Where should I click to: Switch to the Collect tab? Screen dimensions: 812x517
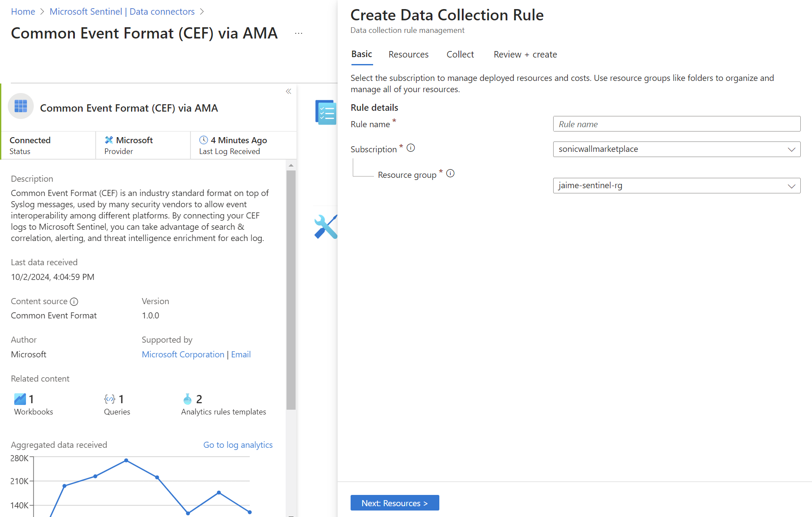(x=460, y=55)
